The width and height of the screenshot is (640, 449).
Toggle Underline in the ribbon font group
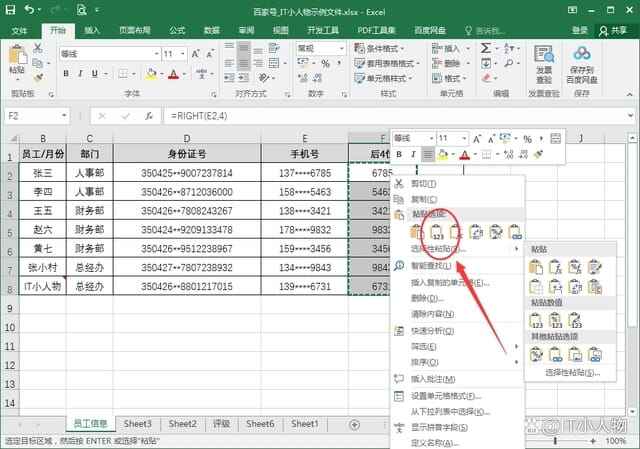click(x=96, y=73)
